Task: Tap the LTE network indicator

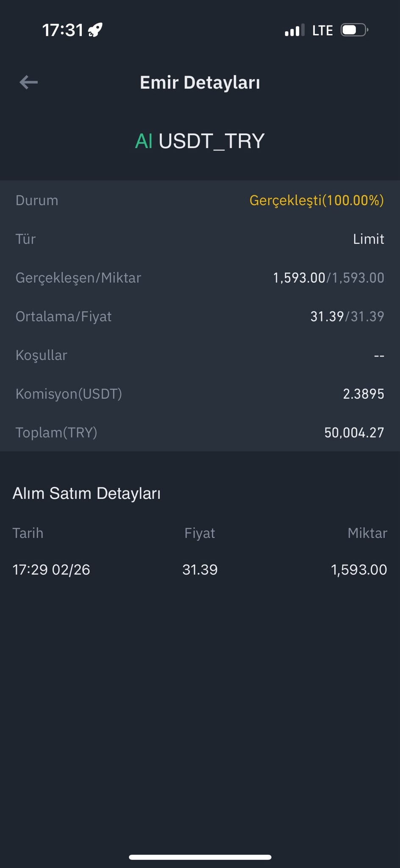Action: [322, 31]
